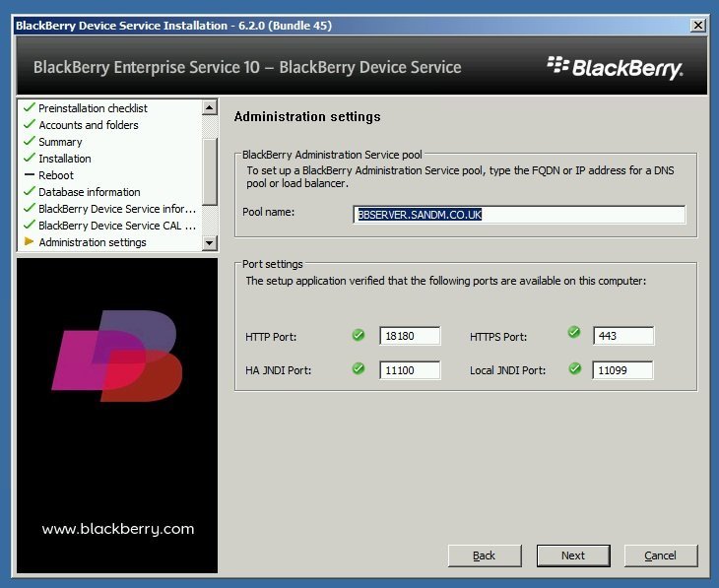
Task: Click the HTTP Port field showing 18180
Action: (x=409, y=336)
